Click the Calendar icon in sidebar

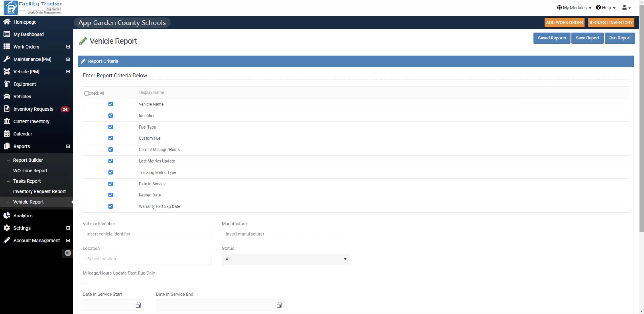click(x=7, y=134)
